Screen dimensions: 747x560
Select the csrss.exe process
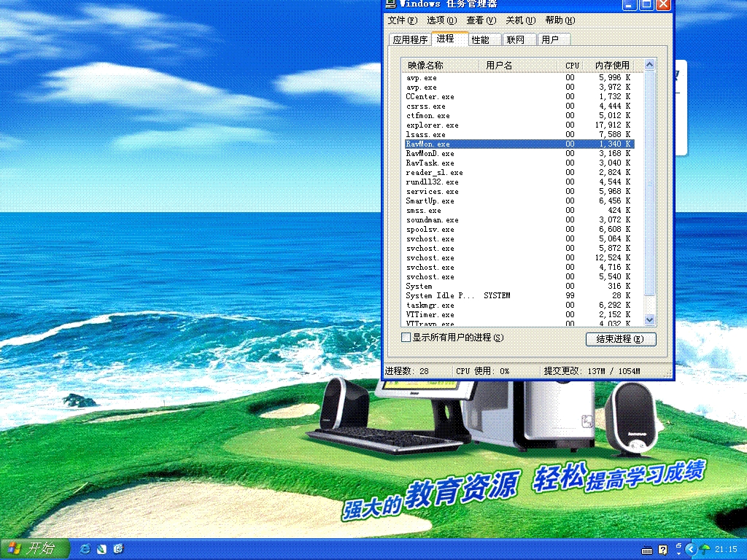click(x=519, y=106)
